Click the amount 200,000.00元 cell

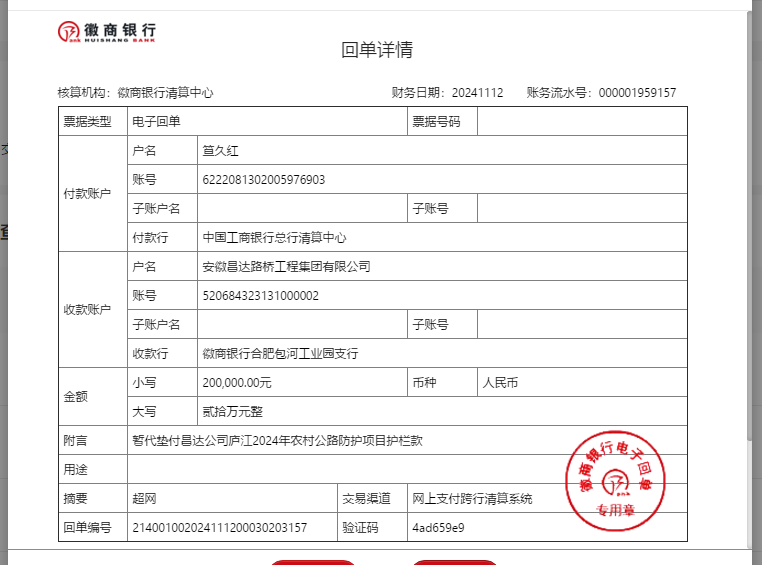[x=237, y=383]
